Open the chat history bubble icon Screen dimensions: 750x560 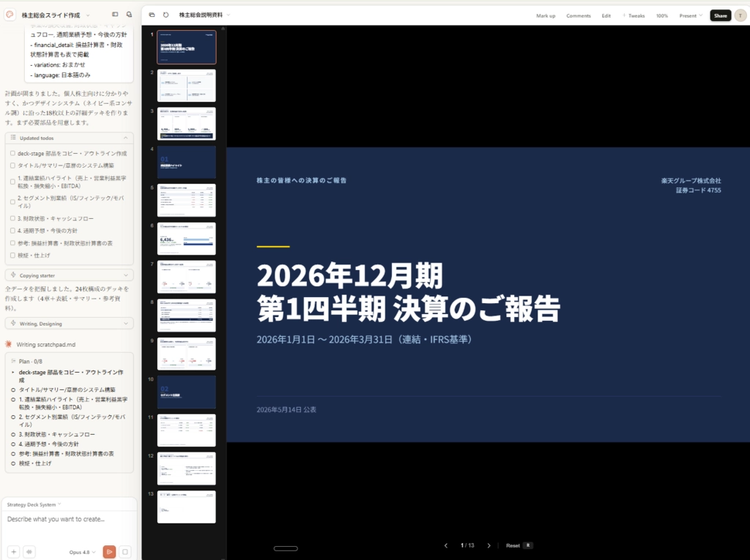tap(129, 15)
